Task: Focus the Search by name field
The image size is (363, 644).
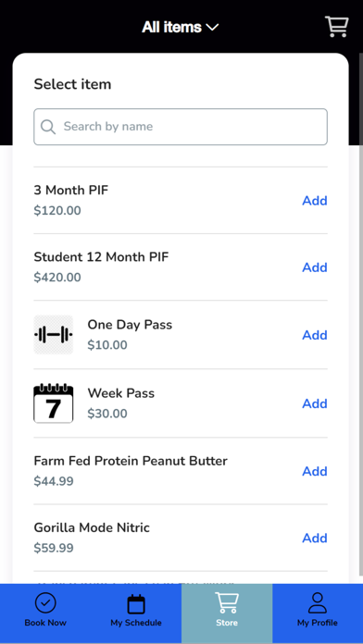Action: pos(181,127)
